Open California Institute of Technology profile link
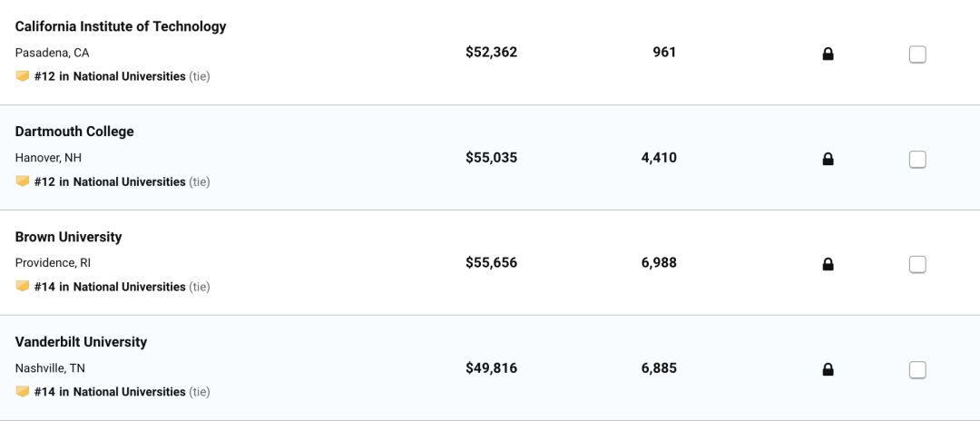The image size is (980, 421). pyautogui.click(x=121, y=27)
